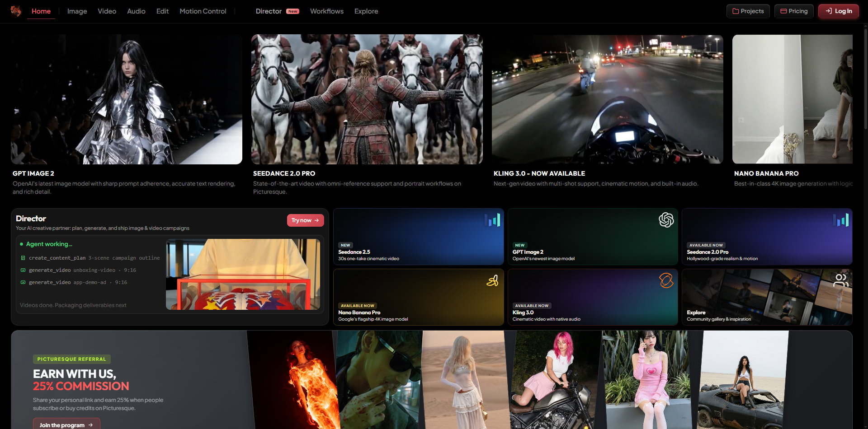This screenshot has height=429, width=868.
Task: Click the Director panel heading
Action: tap(31, 219)
